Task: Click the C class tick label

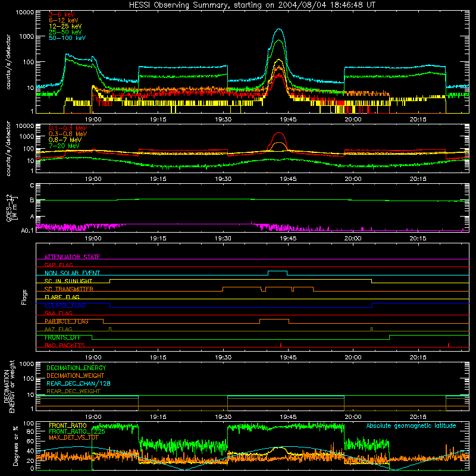Action: pyautogui.click(x=32, y=185)
